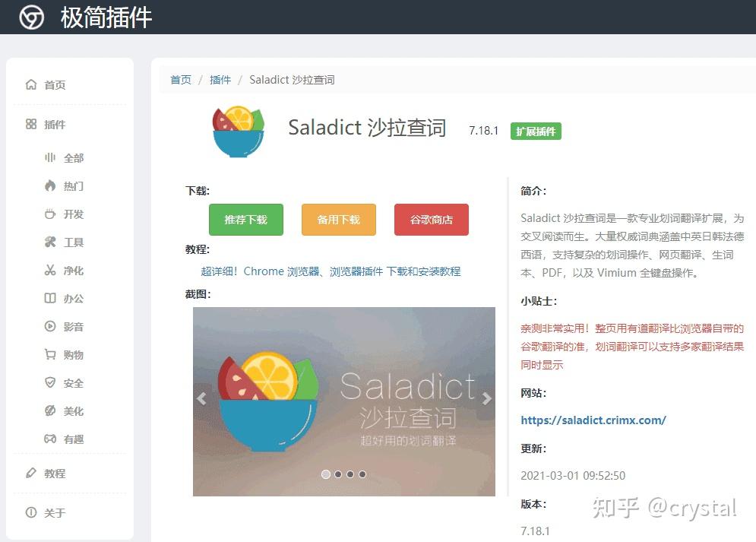Select the 美化 plugin category

pyautogui.click(x=74, y=410)
